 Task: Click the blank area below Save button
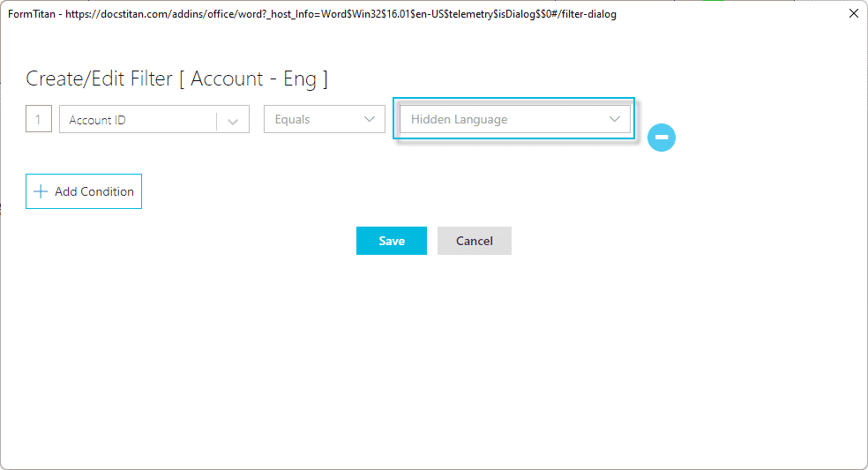(x=391, y=335)
